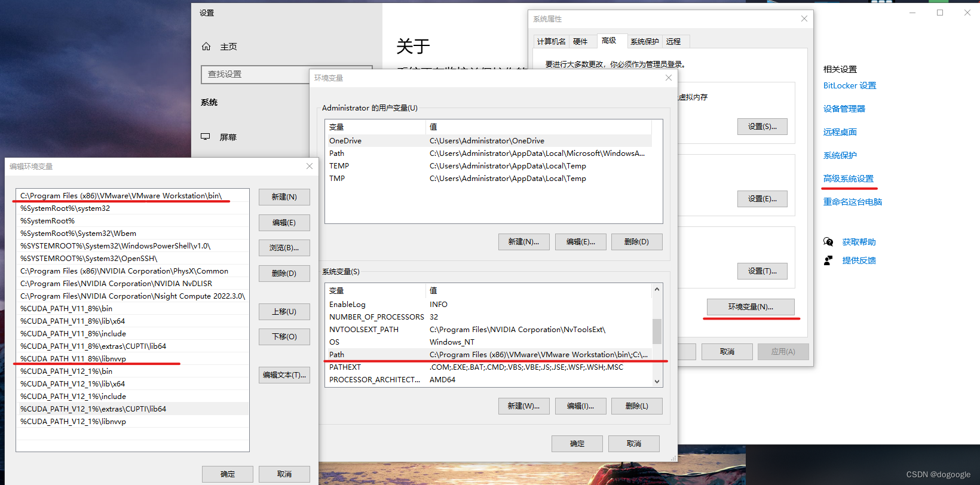Open 环境变量(N)... button in System Properties
Image resolution: width=980 pixels, height=485 pixels.
point(751,307)
